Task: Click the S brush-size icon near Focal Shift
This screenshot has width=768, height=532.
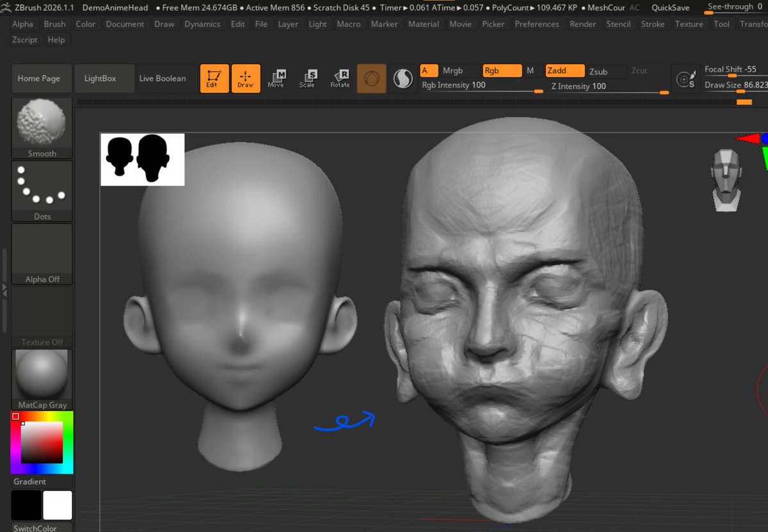Action: pos(687,80)
